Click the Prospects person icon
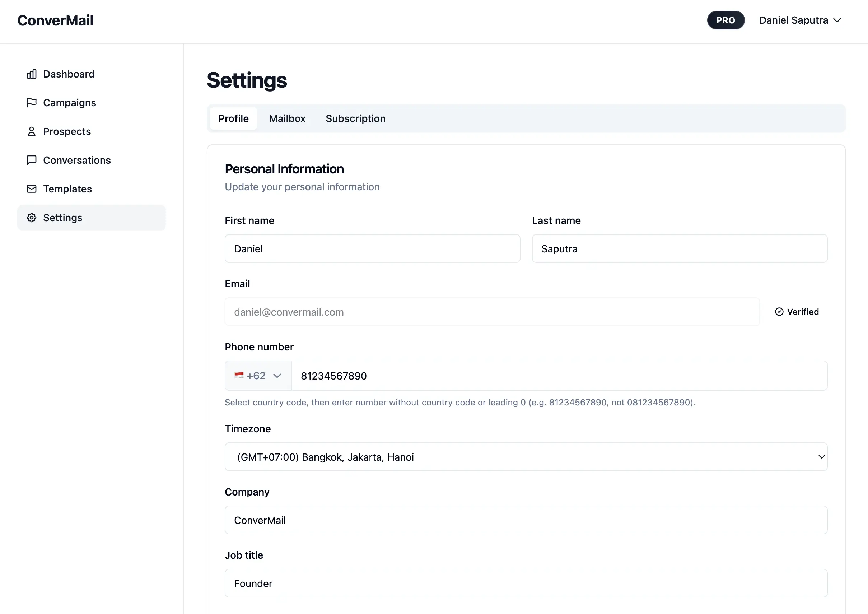Screen dimensions: 868x614 [31, 131]
